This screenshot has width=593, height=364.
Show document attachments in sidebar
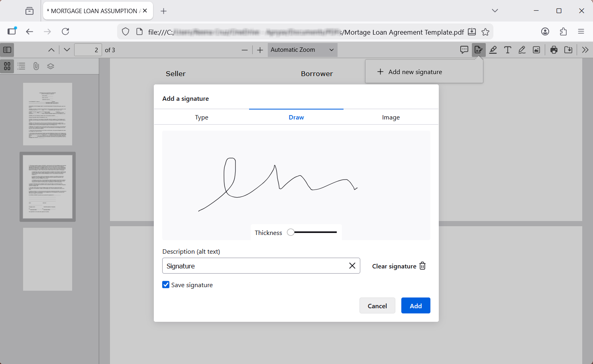36,66
